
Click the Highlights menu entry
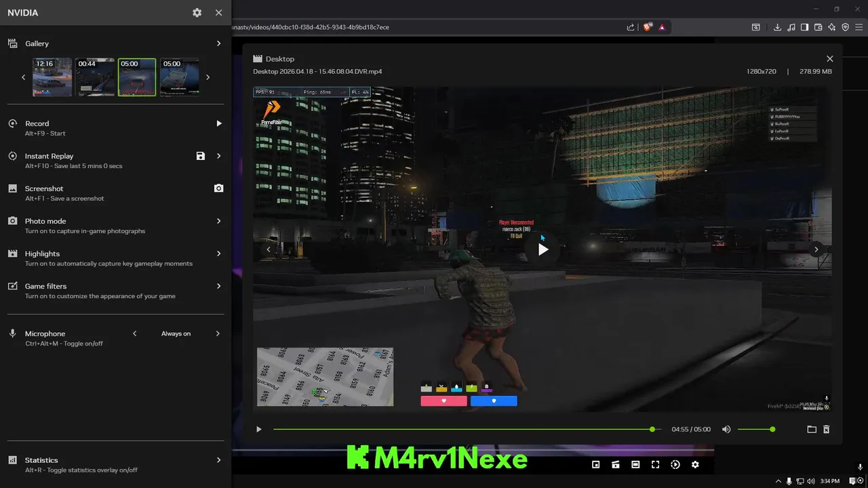tap(115, 258)
